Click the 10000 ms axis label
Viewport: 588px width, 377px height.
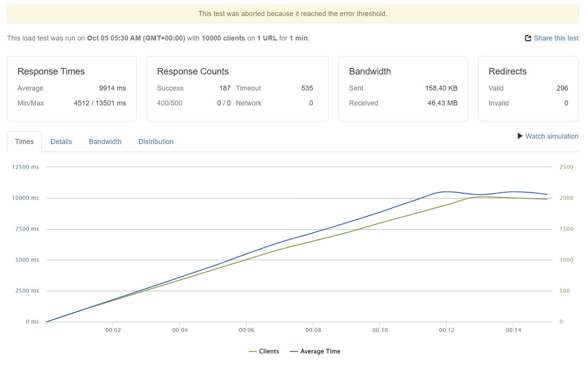click(x=26, y=198)
